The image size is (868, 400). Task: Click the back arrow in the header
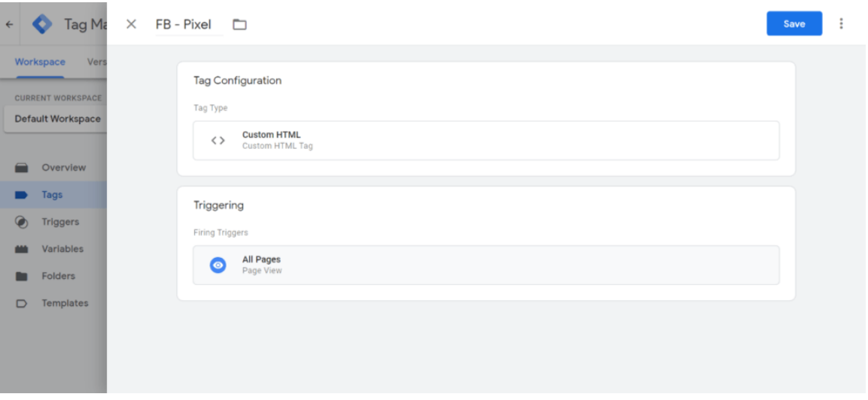click(x=10, y=24)
